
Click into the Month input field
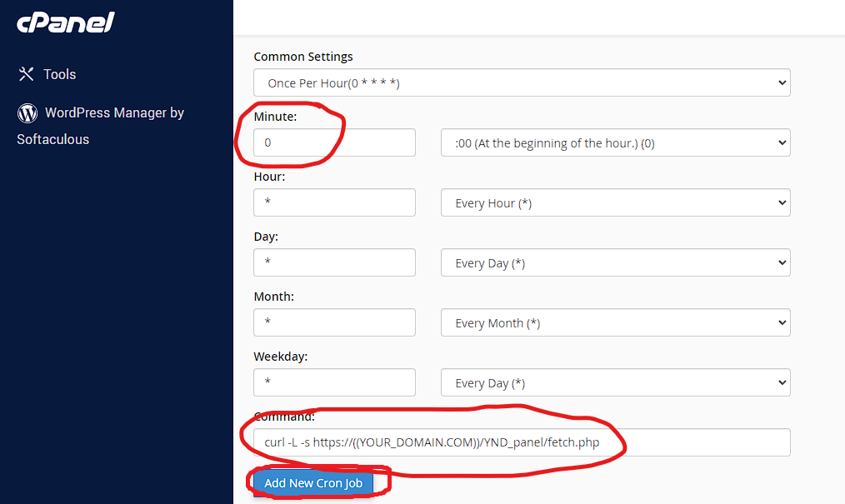[x=335, y=322]
